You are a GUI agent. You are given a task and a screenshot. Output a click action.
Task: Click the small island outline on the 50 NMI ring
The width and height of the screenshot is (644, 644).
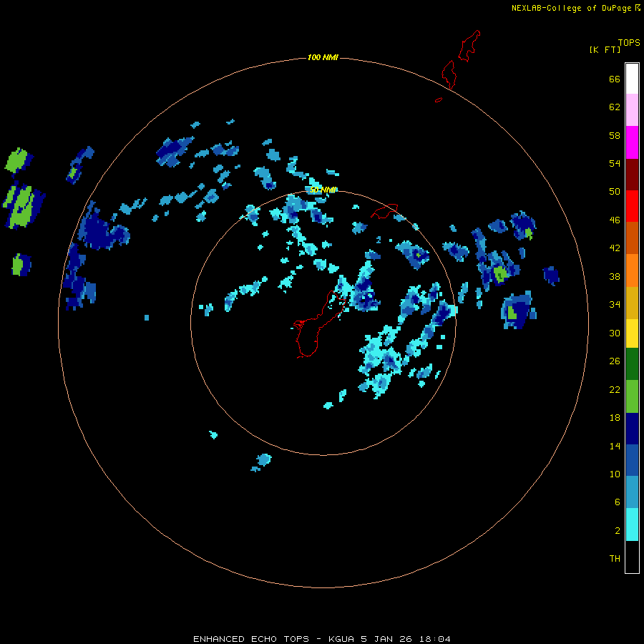click(384, 210)
